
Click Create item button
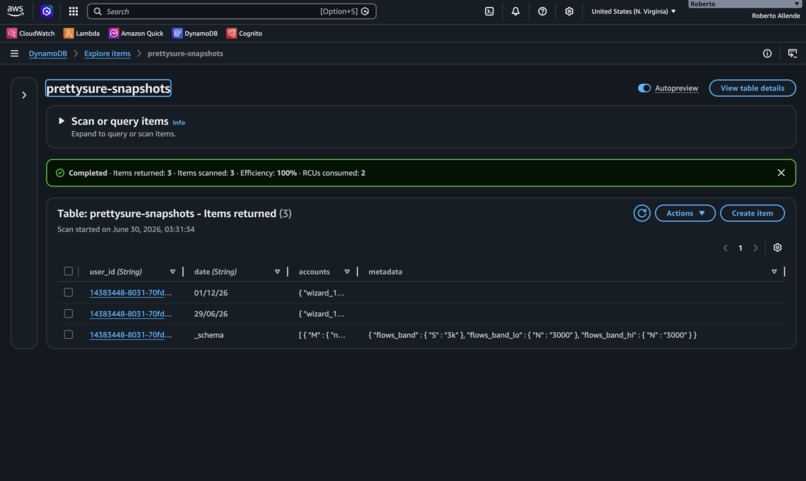click(x=752, y=213)
